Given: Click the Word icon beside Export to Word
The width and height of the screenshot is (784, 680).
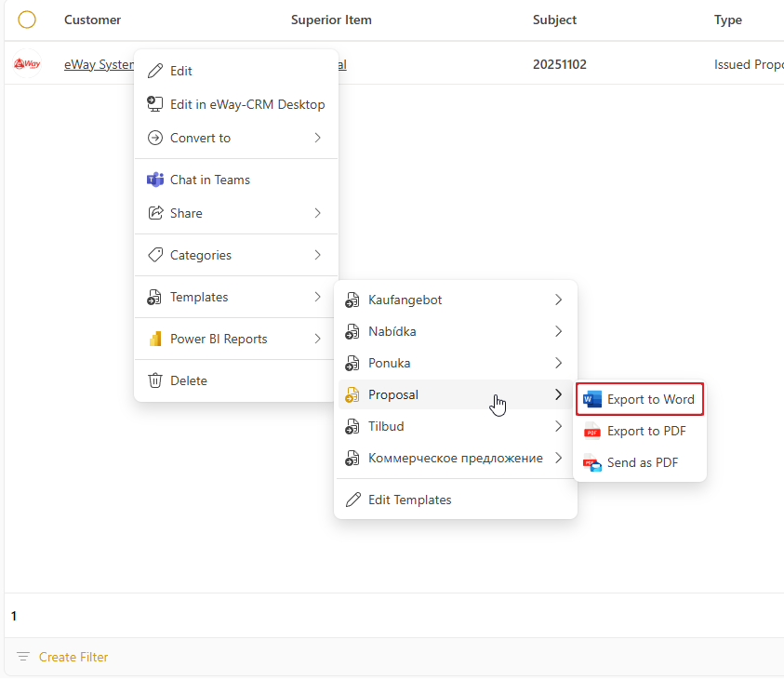Looking at the screenshot, I should 591,400.
